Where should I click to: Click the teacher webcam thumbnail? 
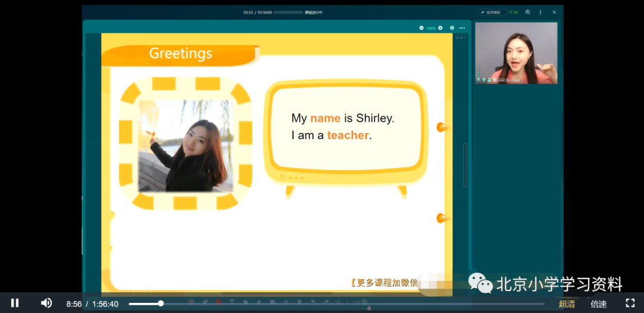(516, 53)
